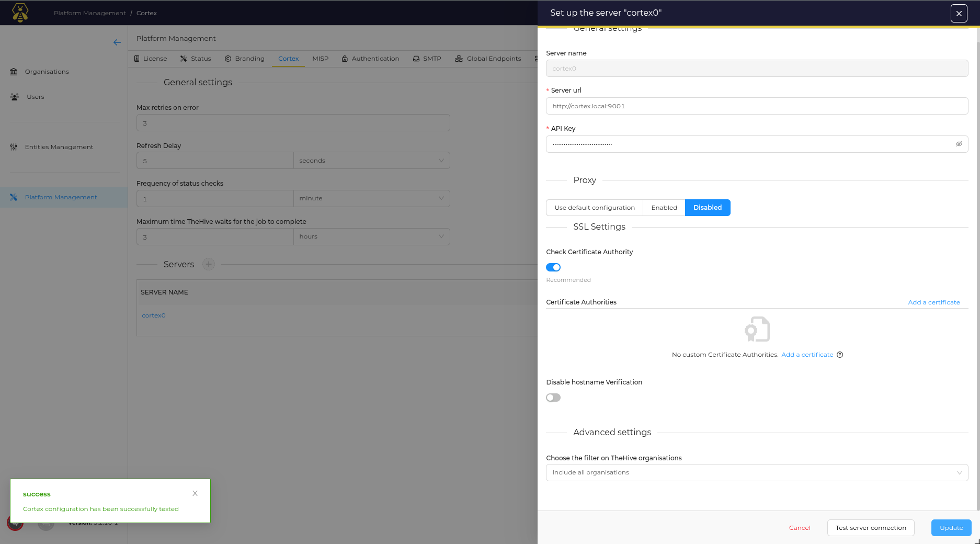Click the Update button
The image size is (980, 544).
[951, 528]
